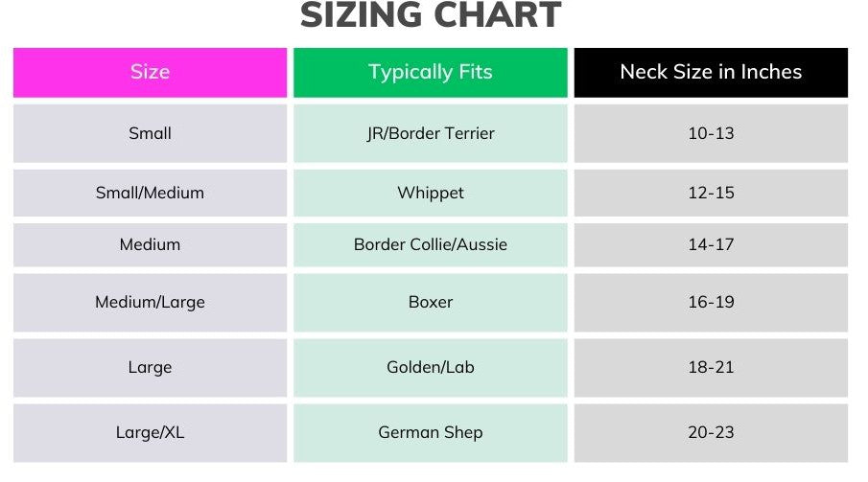Choose the 18-21 neck size cell

coord(711,367)
